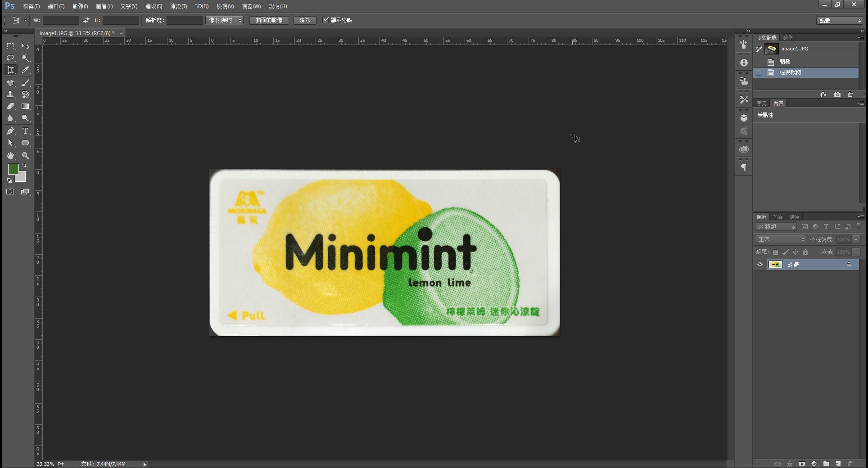Select the Clone Stamp tool
The width and height of the screenshot is (868, 468).
point(10,94)
